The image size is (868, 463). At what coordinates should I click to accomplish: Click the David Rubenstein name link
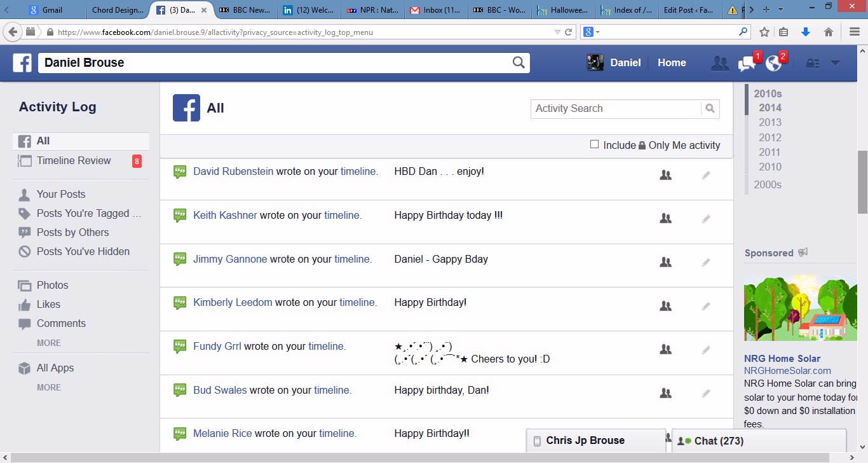(x=233, y=172)
